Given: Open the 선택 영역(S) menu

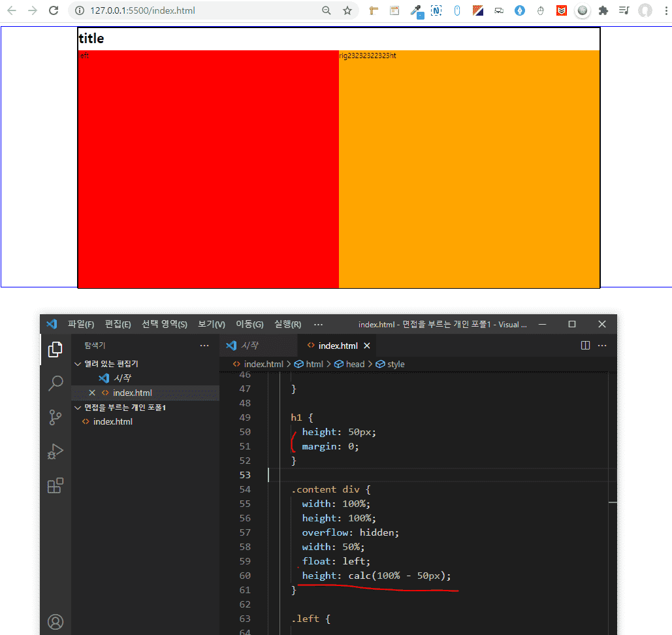Looking at the screenshot, I should coord(165,325).
